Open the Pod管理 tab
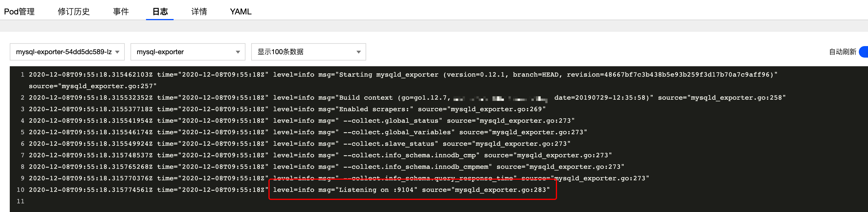The image size is (868, 212). 19,12
